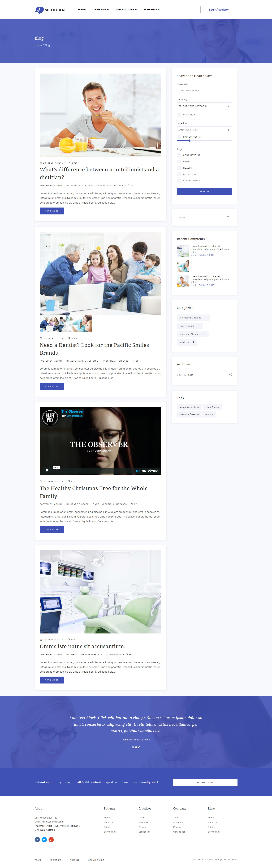Check the Dental tag checkbox
Image resolution: width=272 pixels, height=868 pixels.
(x=179, y=161)
